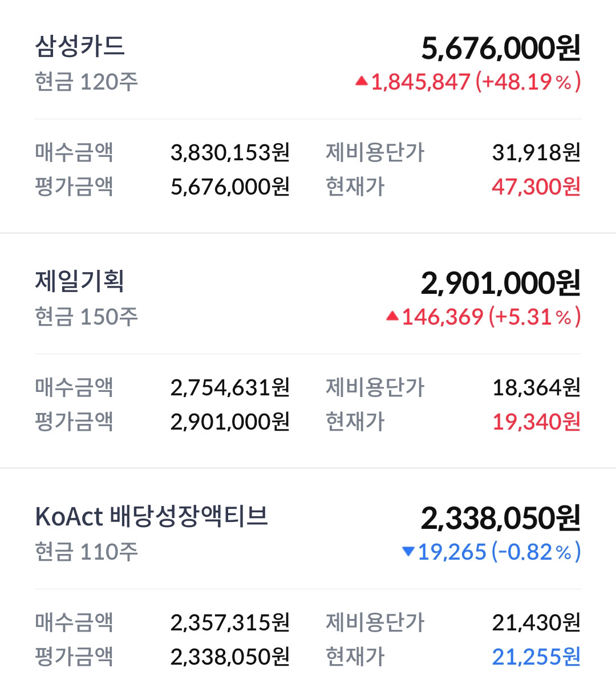616x700 pixels.
Task: Select 삼성카드 gain percentage +48.19%
Action: point(528,82)
